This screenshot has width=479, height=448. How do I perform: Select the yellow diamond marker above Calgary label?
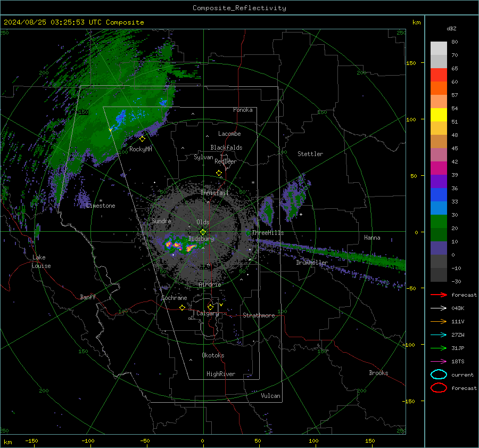[x=210, y=307]
